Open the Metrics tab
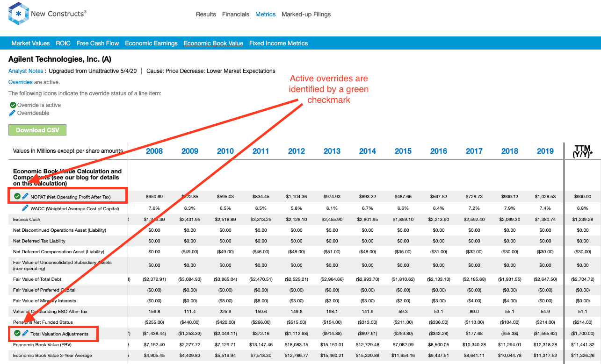The width and height of the screenshot is (601, 364). tap(265, 14)
